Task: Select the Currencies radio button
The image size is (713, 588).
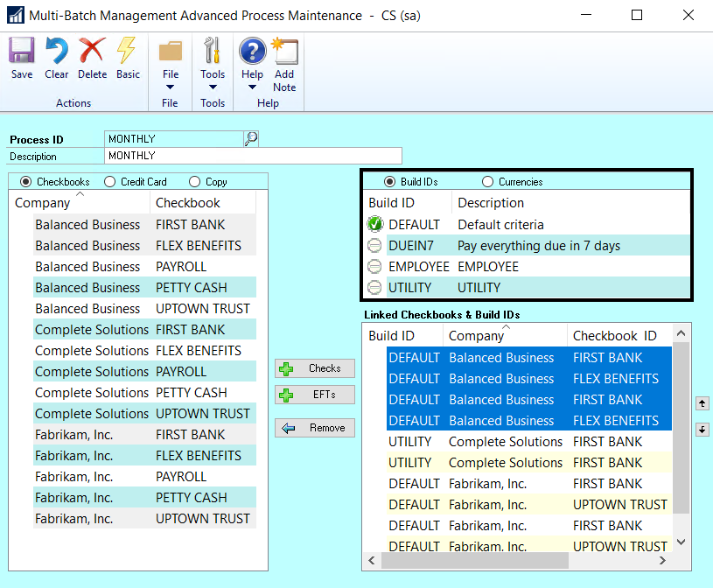Action: click(487, 182)
